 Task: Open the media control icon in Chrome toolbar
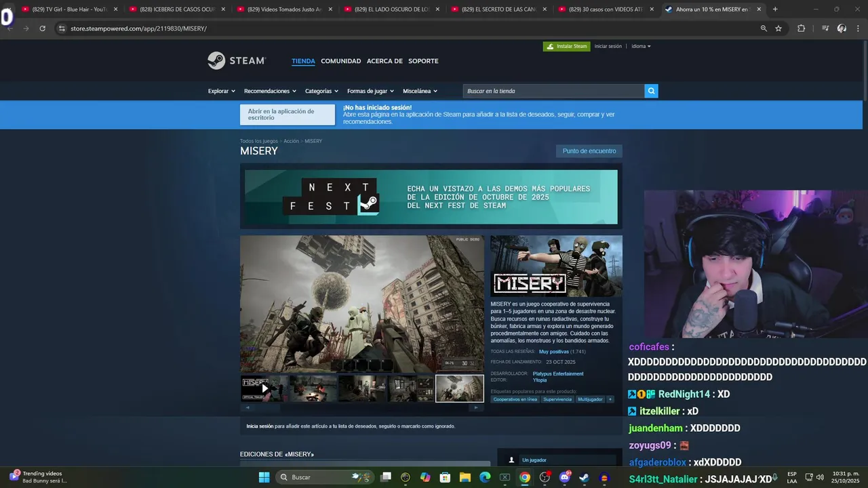[825, 28]
